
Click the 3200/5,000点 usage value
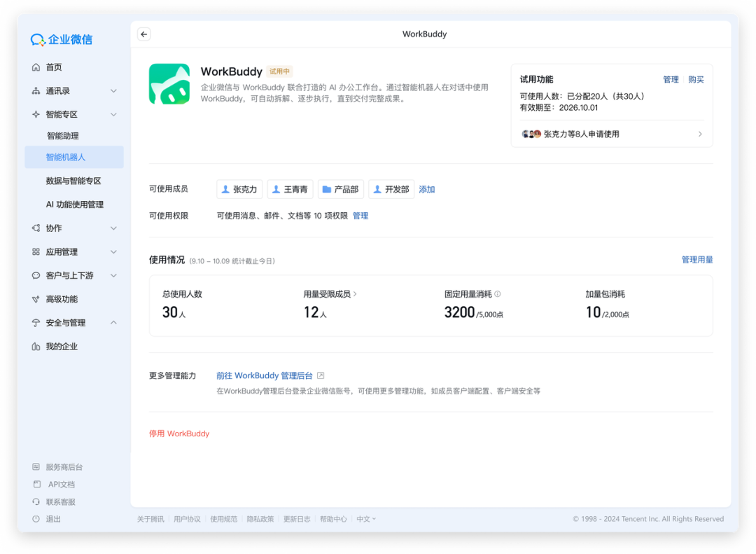tap(473, 312)
